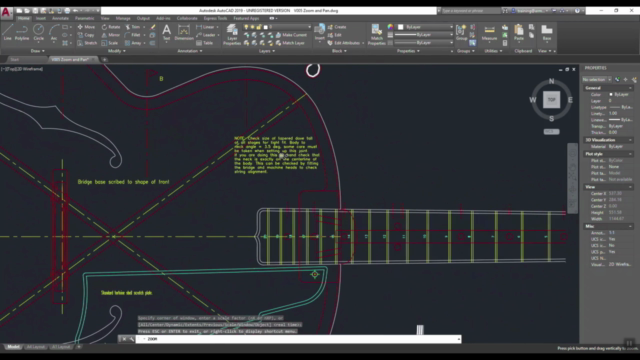
Task: Click the TOP face of ViewCube
Action: tap(551, 100)
